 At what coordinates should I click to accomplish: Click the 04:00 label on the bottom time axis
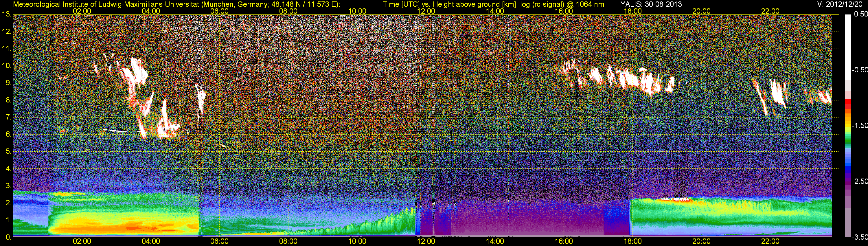(151, 241)
